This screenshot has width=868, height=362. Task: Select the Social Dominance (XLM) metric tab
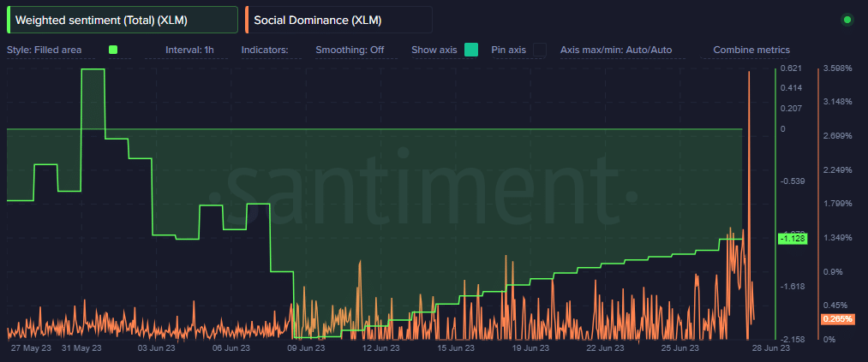point(338,21)
